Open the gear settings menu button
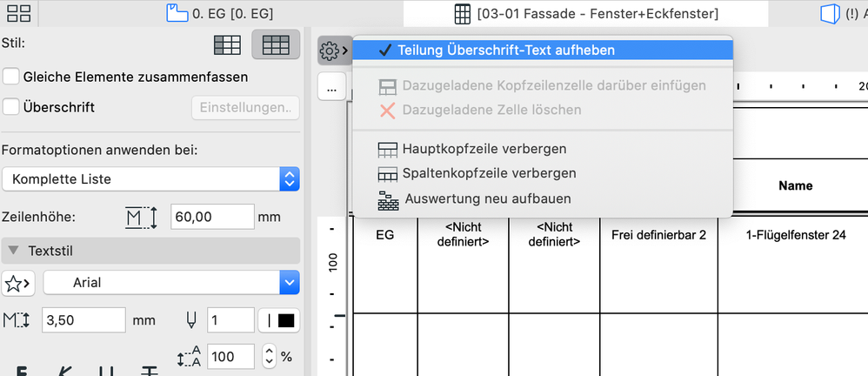The height and width of the screenshot is (376, 868). point(331,51)
